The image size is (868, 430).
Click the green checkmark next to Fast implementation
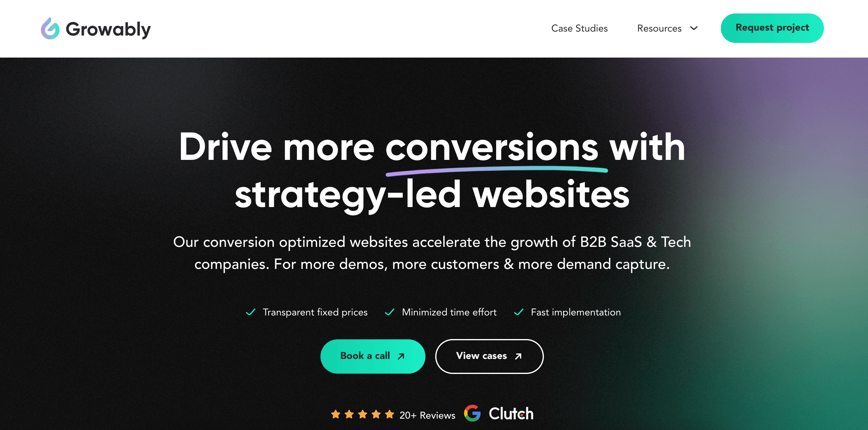pos(520,311)
